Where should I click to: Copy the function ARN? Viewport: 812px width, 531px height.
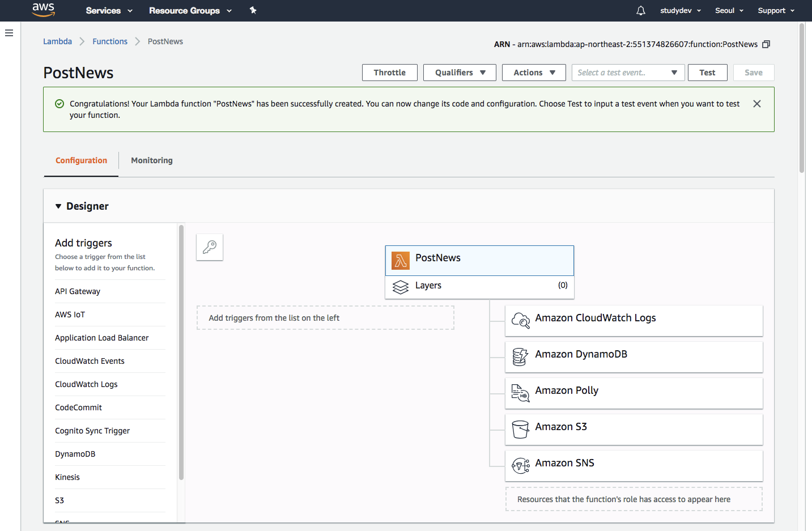tap(766, 44)
